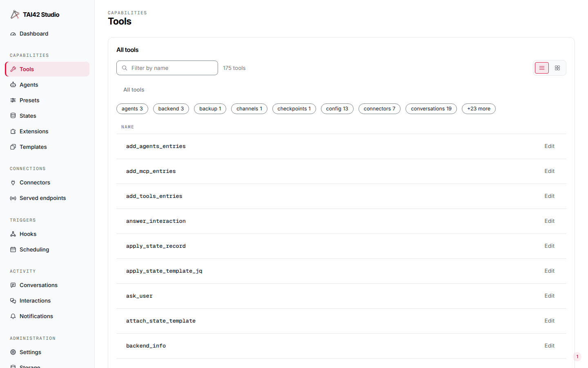Go to Presets in sidebar

pos(47,100)
